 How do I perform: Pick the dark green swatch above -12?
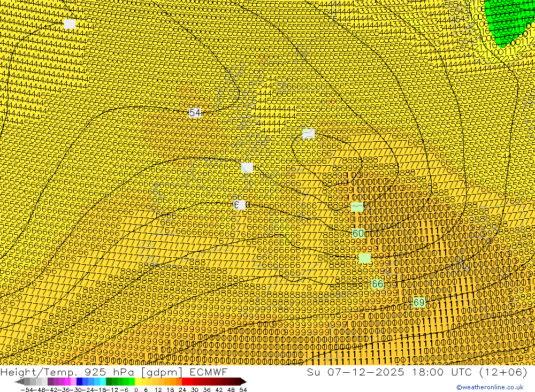tap(109, 381)
